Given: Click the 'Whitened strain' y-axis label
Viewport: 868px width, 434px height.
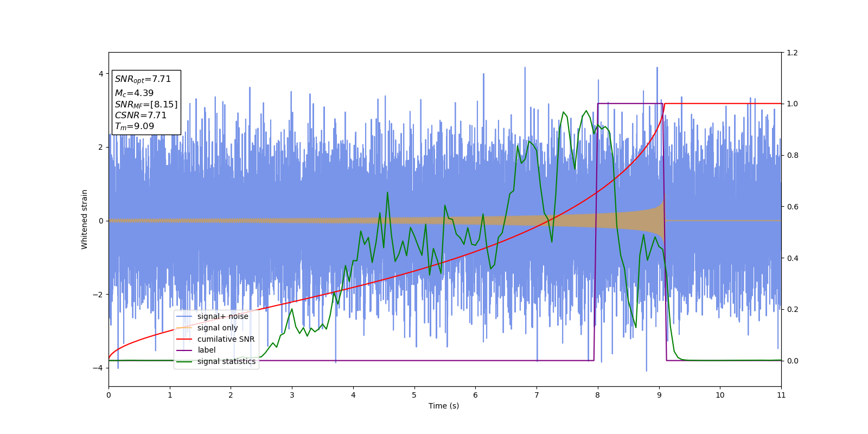Looking at the screenshot, I should pos(85,219).
